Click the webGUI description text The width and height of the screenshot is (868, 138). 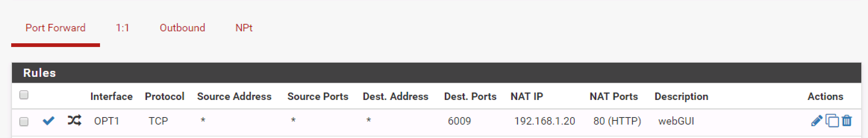tap(676, 121)
